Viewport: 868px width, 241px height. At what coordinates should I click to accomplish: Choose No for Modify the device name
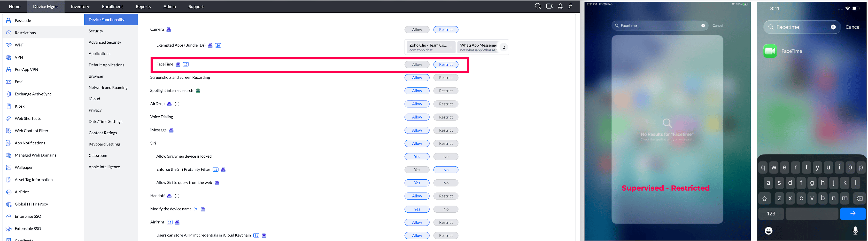[446, 209]
